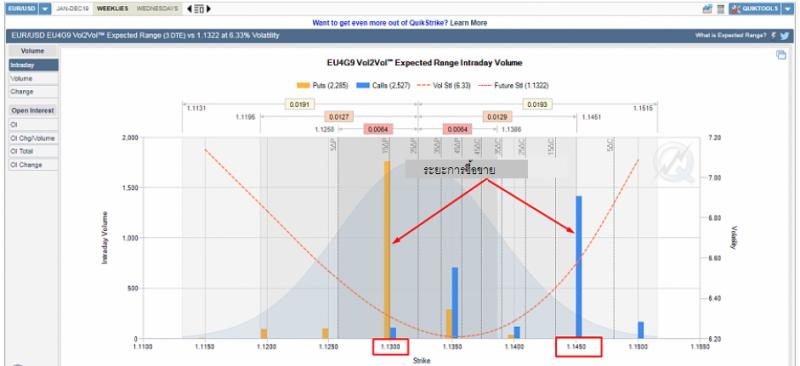Go to previous expiration with left arrow
Viewport: 800px width, 366px height.
pyautogui.click(x=190, y=9)
